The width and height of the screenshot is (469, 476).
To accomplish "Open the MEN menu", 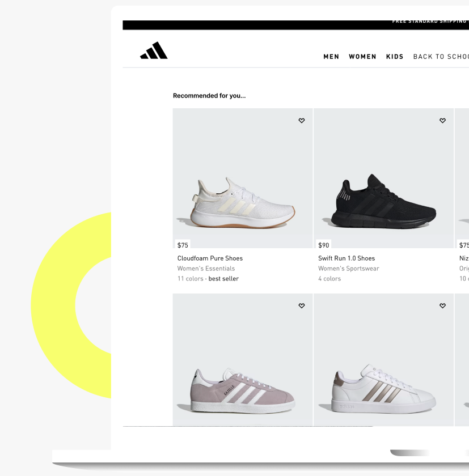I will (331, 57).
